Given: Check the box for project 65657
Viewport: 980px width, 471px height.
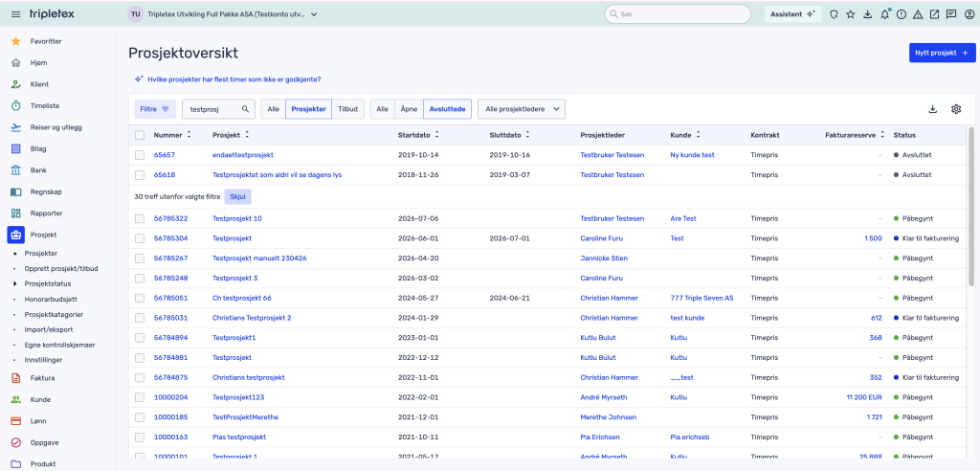Looking at the screenshot, I should (140, 154).
